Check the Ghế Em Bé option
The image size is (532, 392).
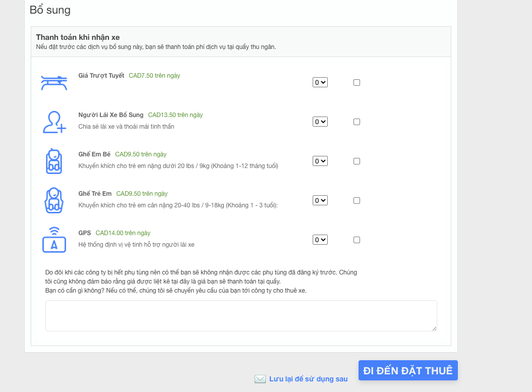(x=357, y=161)
